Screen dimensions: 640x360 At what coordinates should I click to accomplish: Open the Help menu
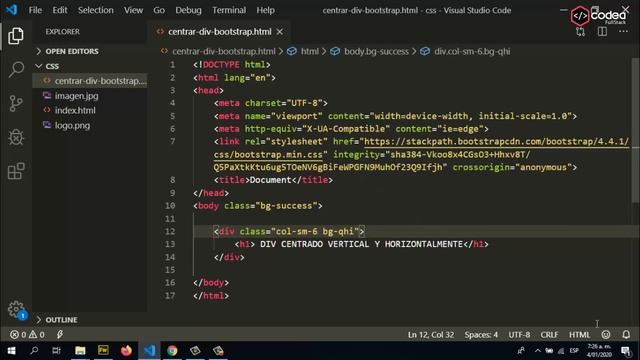pyautogui.click(x=265, y=10)
